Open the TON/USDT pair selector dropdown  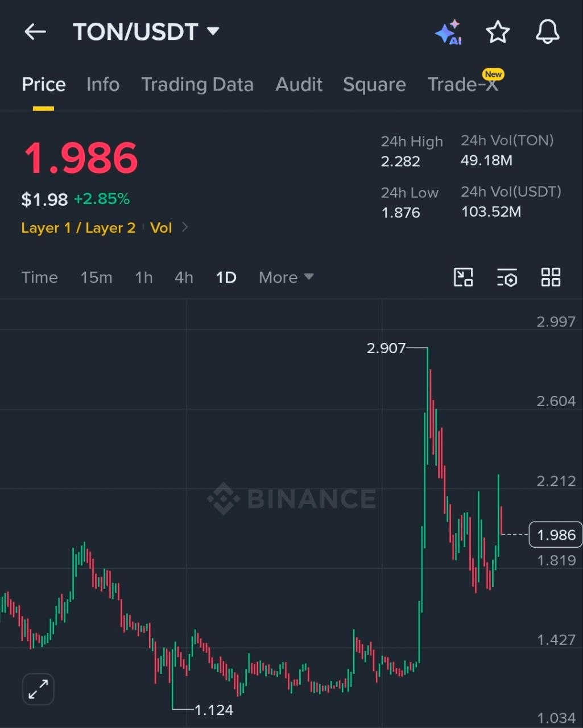146,32
